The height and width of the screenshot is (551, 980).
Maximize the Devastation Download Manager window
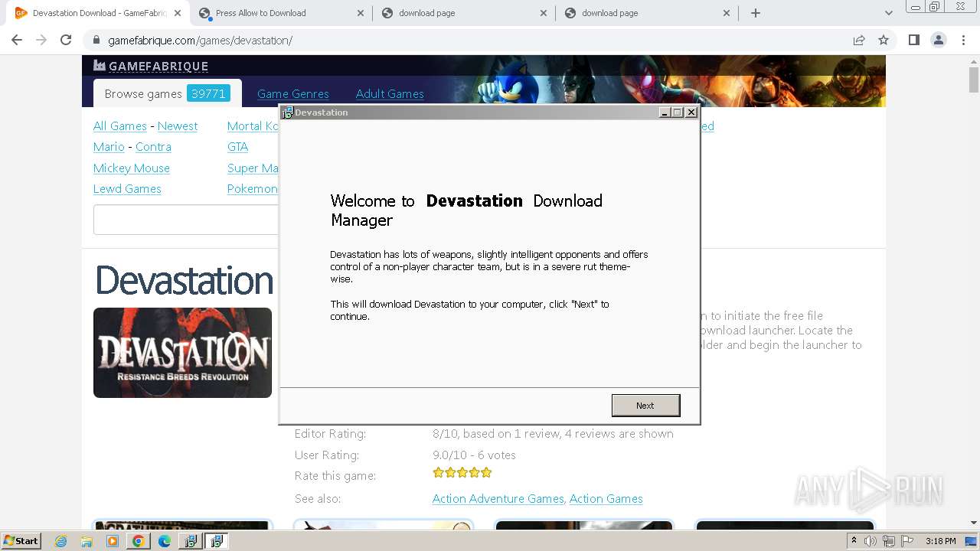coord(678,112)
